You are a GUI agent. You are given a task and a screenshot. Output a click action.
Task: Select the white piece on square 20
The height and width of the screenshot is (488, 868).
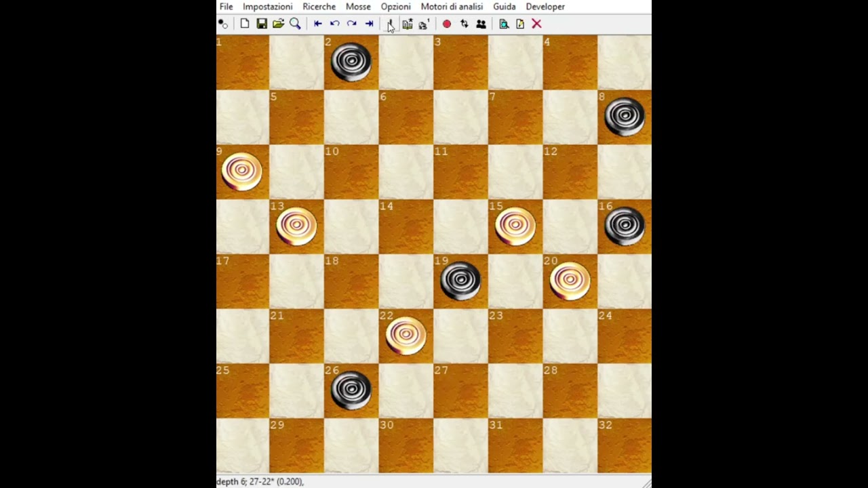pyautogui.click(x=570, y=281)
